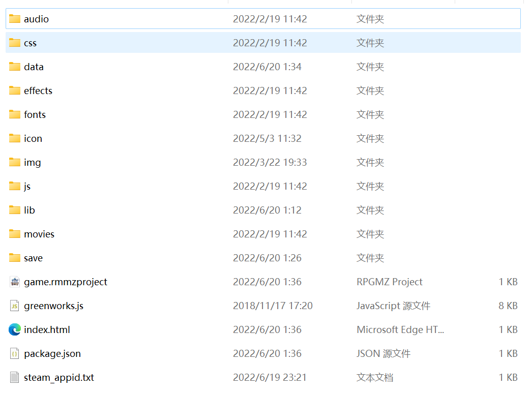Select the data folder name
Viewport: 532px width, 393px height.
tap(34, 67)
